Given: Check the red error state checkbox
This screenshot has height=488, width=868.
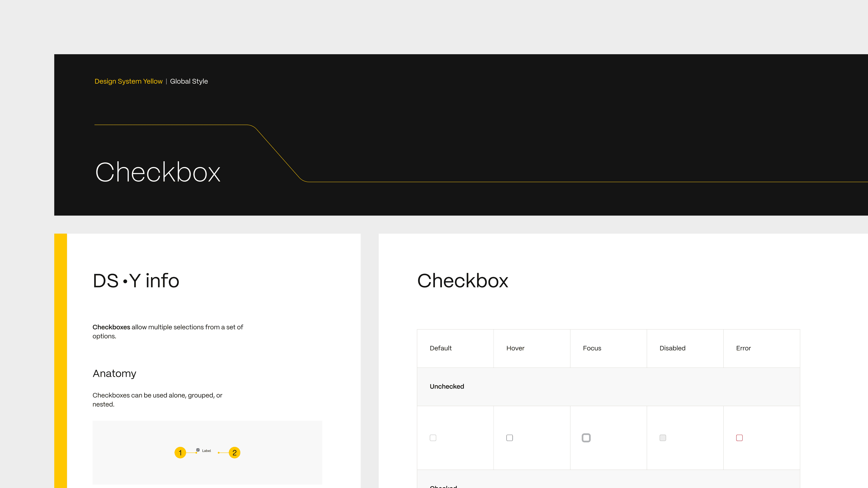Looking at the screenshot, I should coord(739,438).
